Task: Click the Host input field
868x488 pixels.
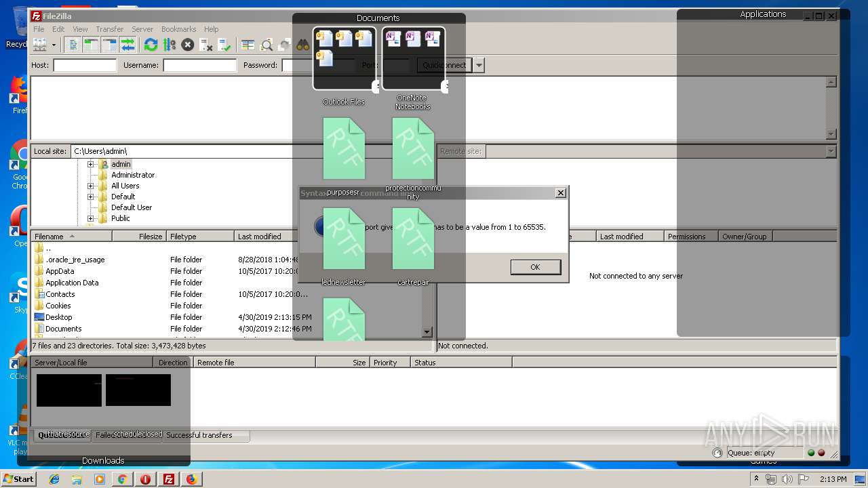Action: 85,65
